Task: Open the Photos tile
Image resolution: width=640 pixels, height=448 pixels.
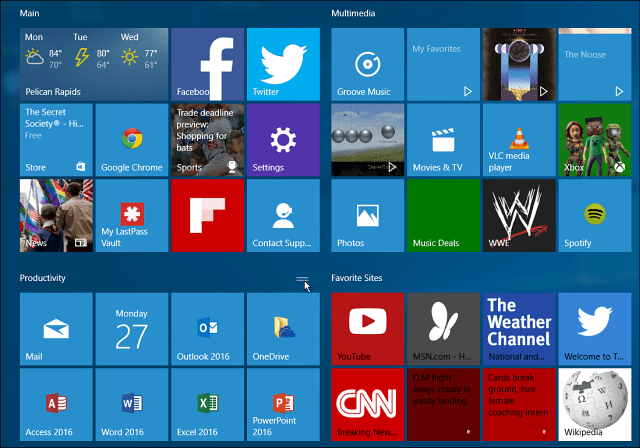Action: pyautogui.click(x=367, y=215)
